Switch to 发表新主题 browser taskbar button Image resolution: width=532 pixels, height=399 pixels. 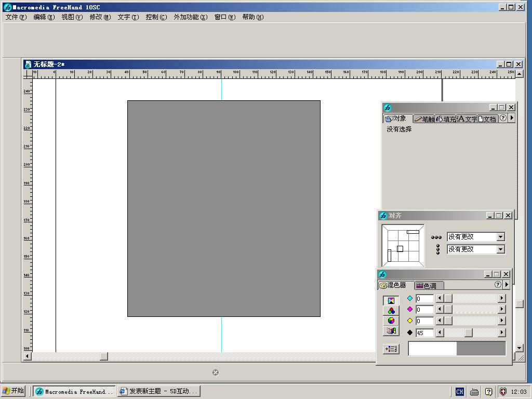159,391
